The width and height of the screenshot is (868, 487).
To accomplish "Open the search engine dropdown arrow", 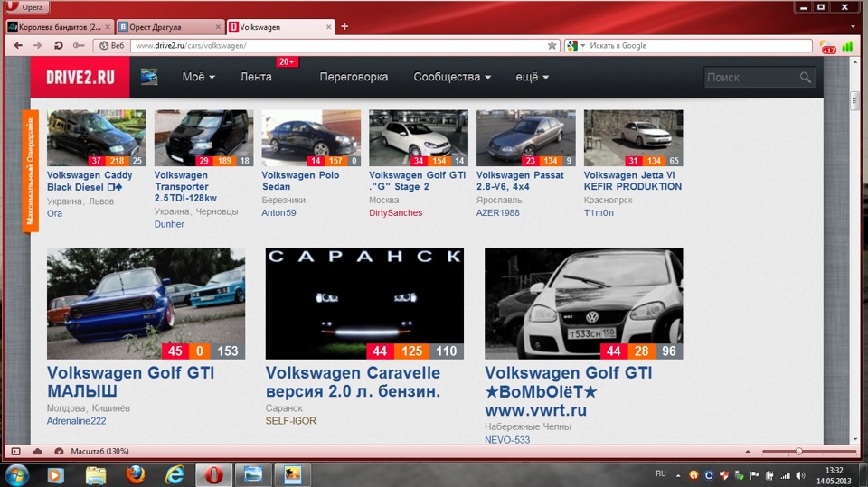I will 582,45.
